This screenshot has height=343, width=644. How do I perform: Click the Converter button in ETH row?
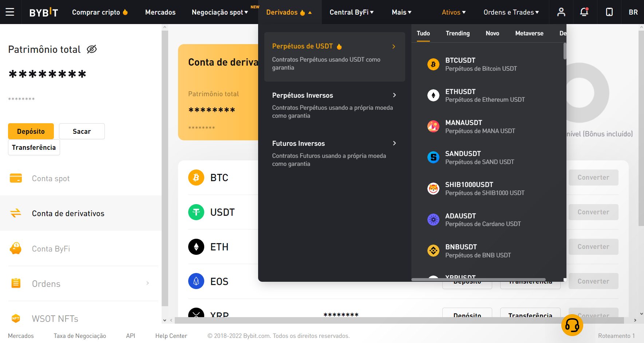pyautogui.click(x=593, y=247)
